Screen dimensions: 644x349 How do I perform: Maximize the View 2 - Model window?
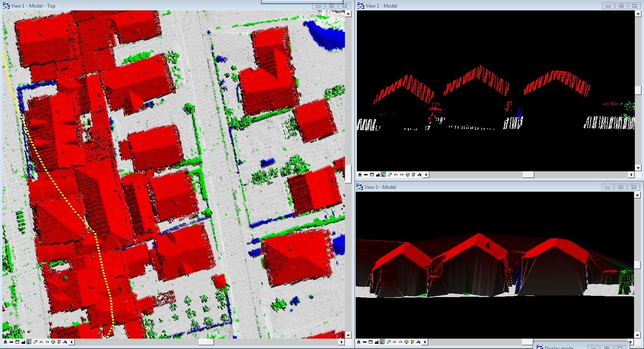[621, 6]
